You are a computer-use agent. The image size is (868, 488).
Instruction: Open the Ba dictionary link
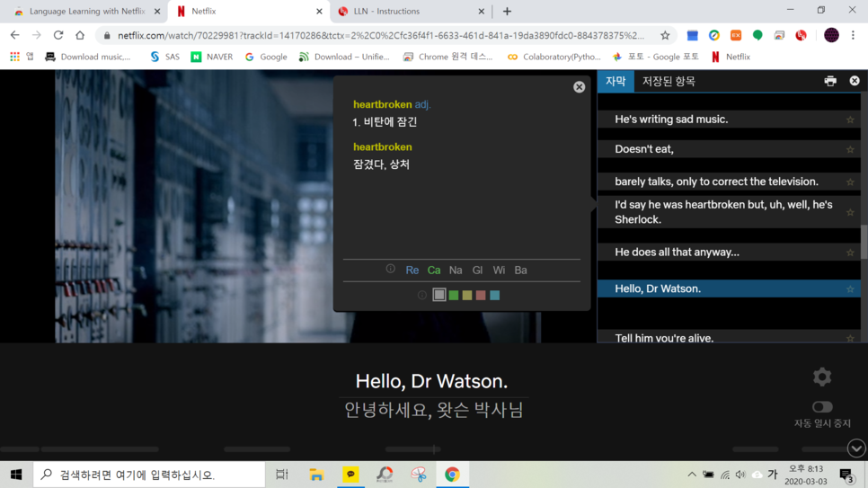coord(520,271)
